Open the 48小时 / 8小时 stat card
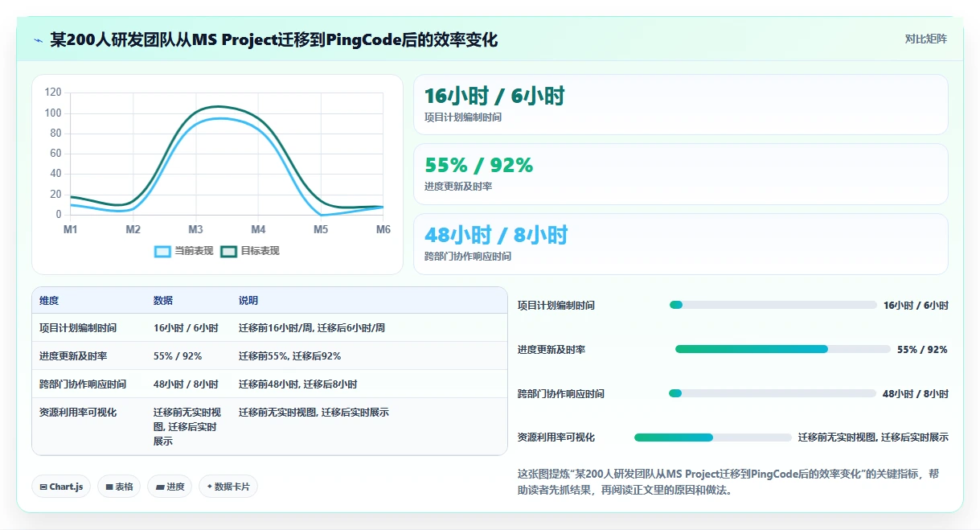This screenshot has height=530, width=980. (680, 244)
